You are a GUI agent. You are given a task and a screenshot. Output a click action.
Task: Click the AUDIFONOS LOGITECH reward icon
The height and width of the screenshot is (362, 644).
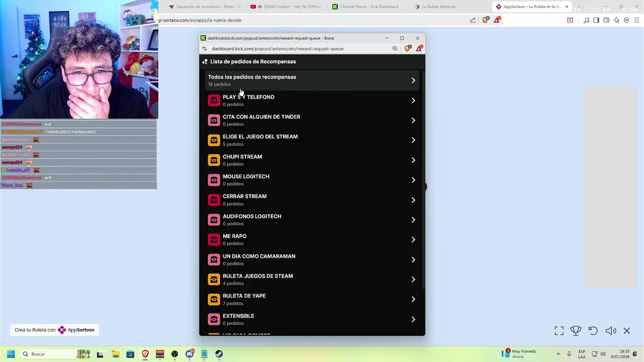pyautogui.click(x=214, y=220)
